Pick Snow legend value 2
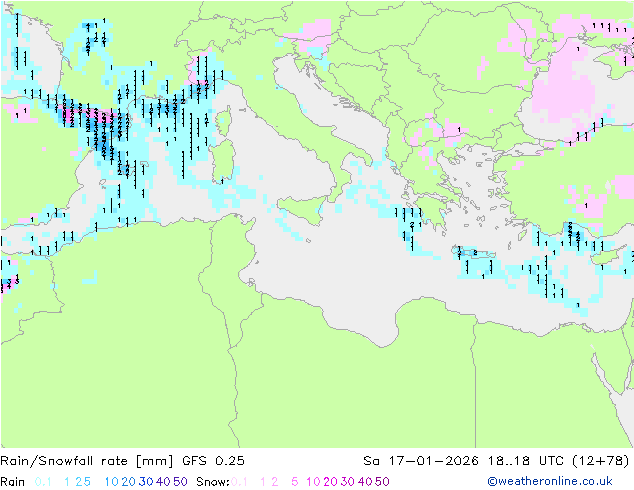This screenshot has width=634, height=490. 275,482
